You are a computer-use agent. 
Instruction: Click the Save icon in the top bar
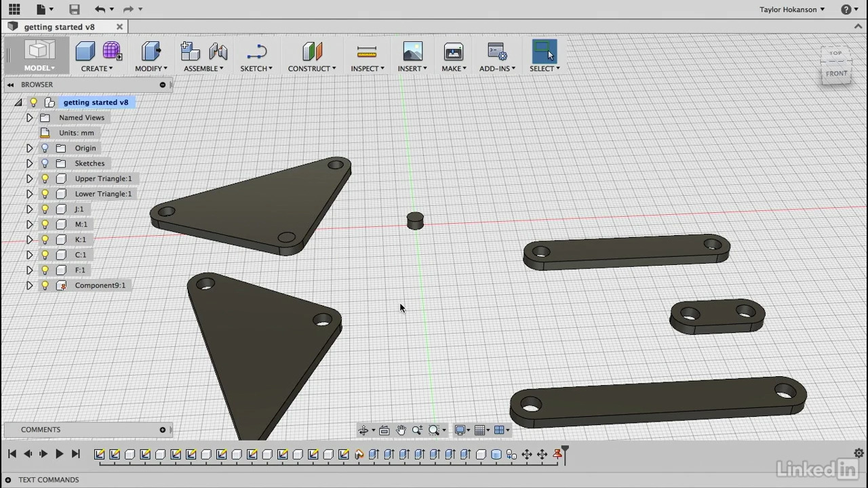(x=75, y=9)
